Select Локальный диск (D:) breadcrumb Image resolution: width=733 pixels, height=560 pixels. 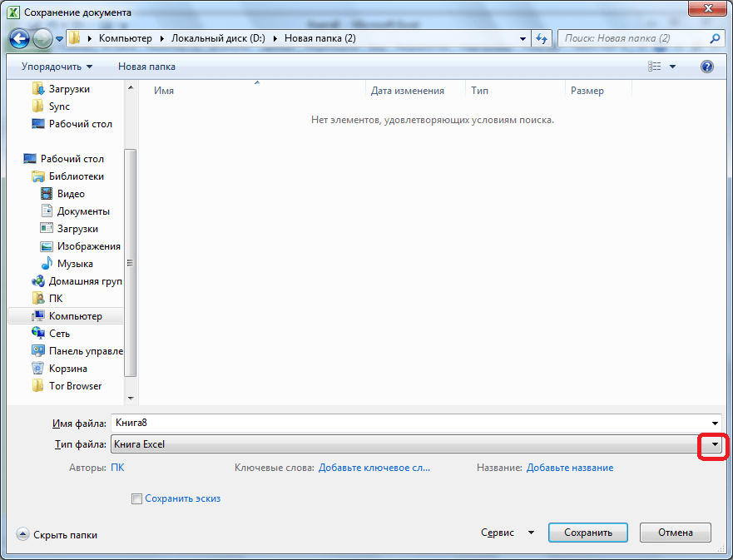(x=218, y=38)
